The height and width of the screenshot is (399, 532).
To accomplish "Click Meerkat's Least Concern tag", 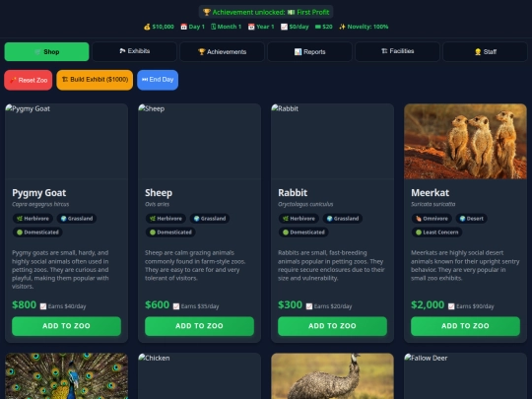I will [x=437, y=233].
